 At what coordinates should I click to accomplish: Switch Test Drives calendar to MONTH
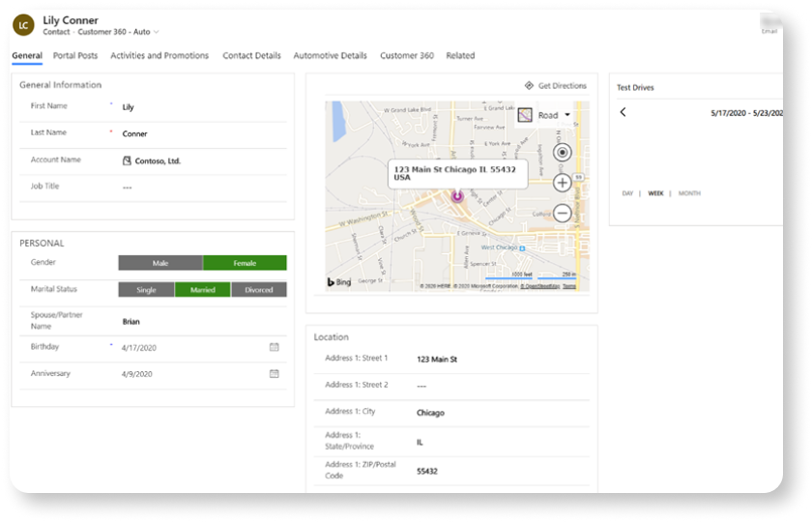[689, 193]
